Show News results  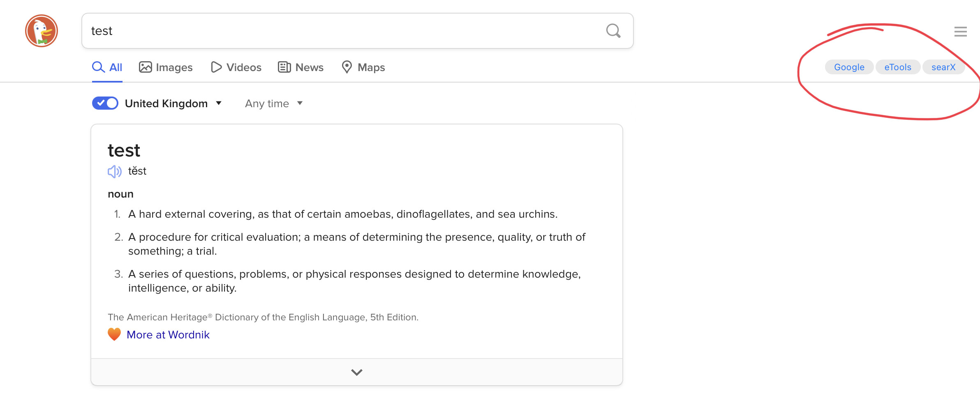[x=301, y=67]
